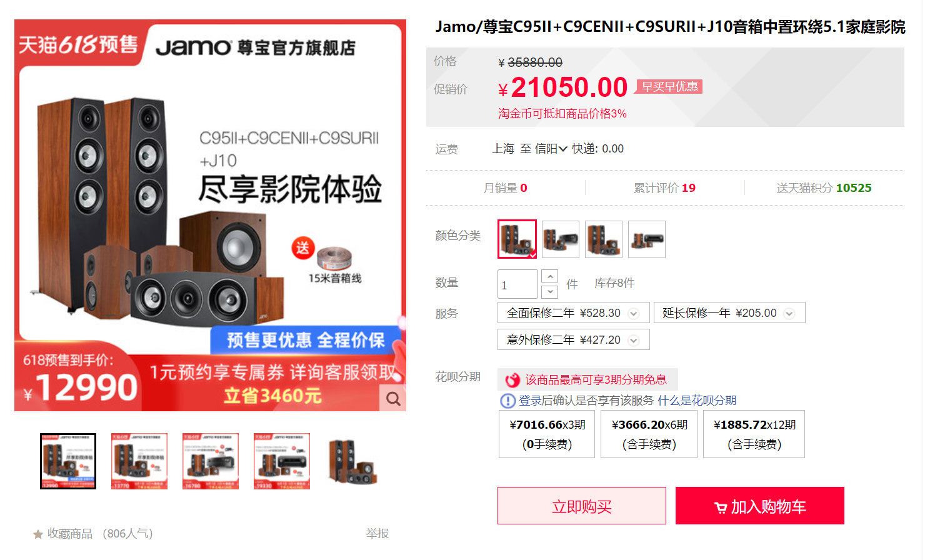This screenshot has height=560, width=925.
Task: Show the last speaker-only gallery thumbnail
Action: point(353,461)
